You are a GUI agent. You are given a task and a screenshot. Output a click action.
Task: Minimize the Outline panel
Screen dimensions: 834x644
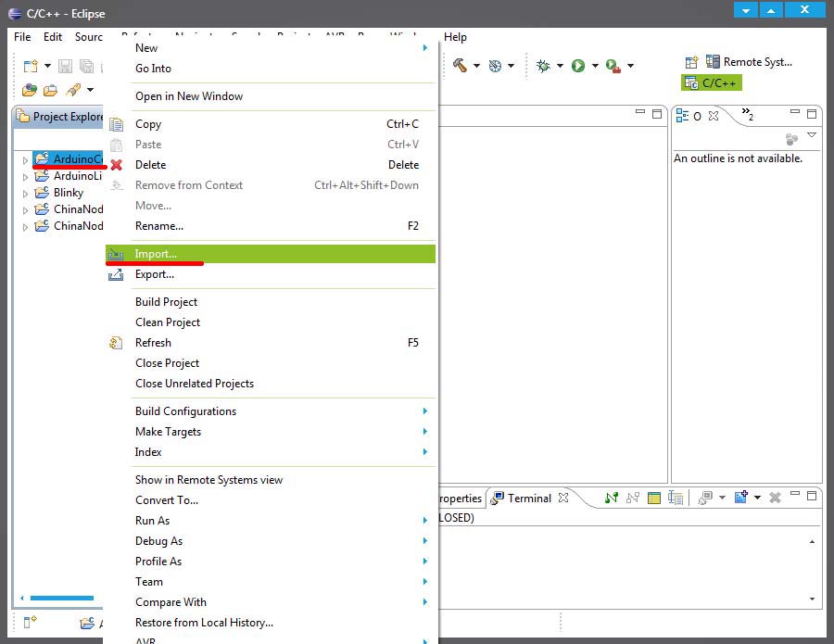click(795, 112)
